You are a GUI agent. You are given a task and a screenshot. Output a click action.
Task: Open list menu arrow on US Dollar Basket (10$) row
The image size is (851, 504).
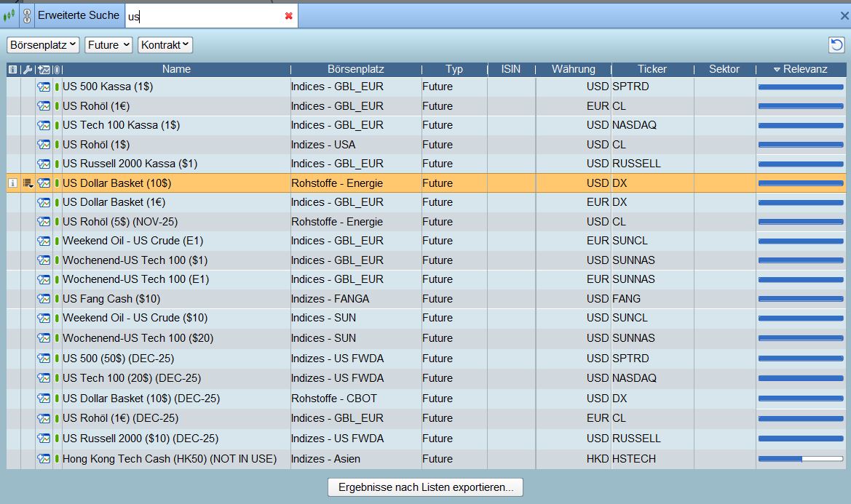pos(28,183)
